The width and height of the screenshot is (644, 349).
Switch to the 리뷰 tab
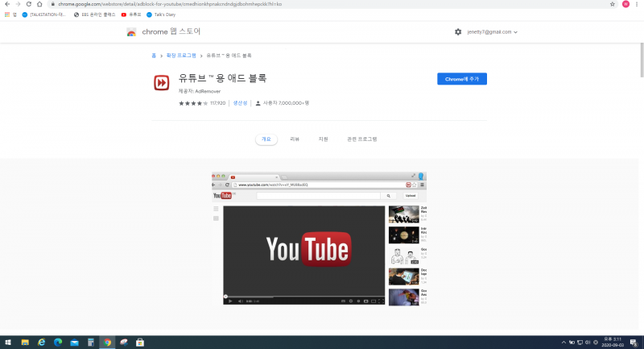point(295,139)
